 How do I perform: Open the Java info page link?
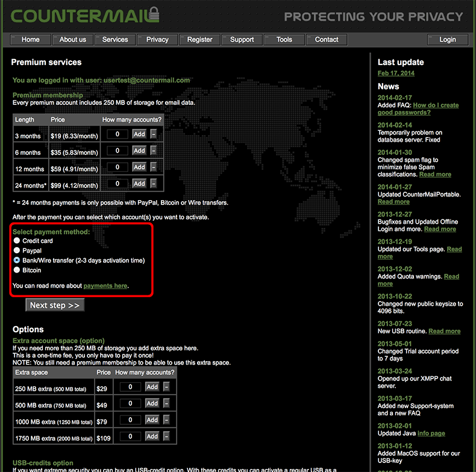[431, 433]
